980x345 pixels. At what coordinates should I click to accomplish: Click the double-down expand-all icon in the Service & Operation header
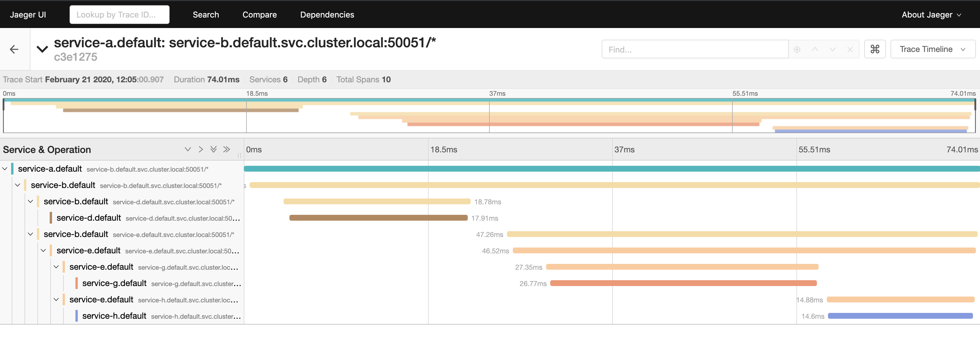click(x=213, y=149)
